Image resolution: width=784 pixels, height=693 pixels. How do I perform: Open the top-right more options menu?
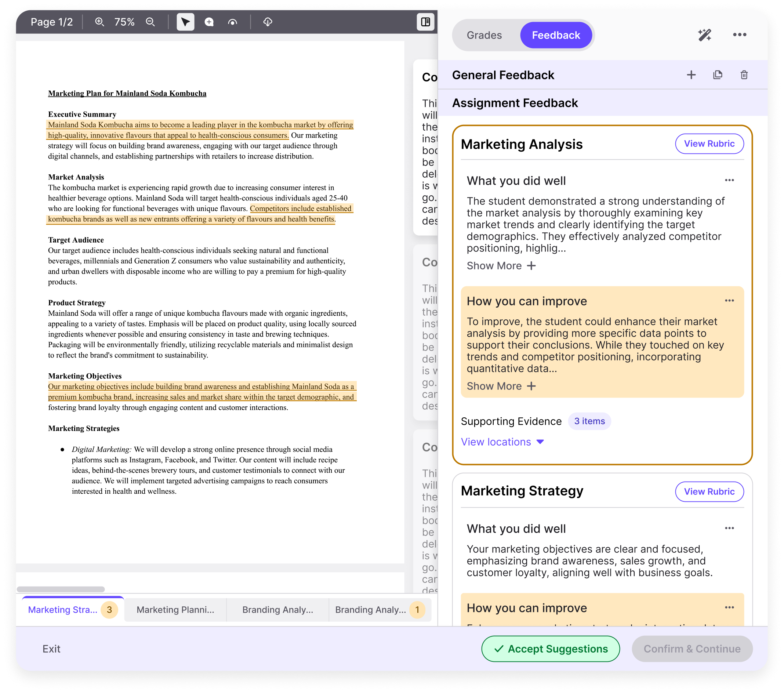tap(740, 35)
